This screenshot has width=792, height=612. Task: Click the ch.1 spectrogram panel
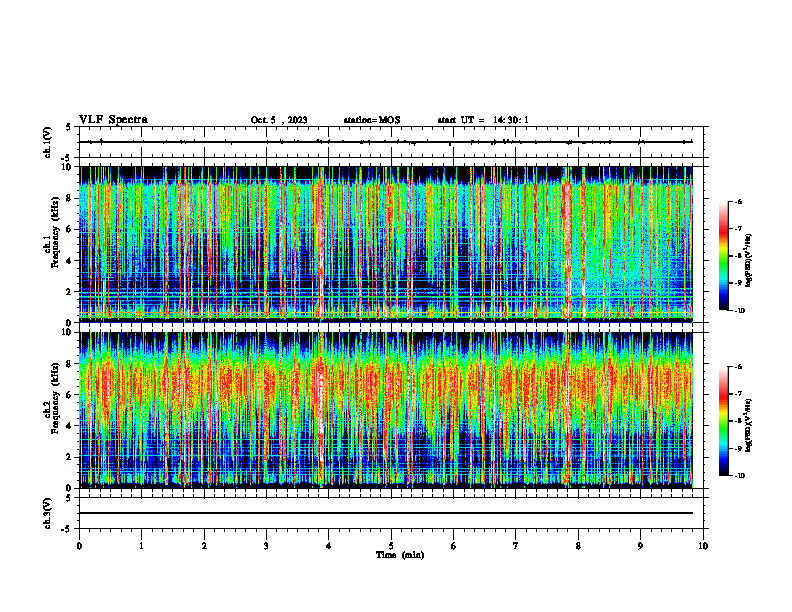(386, 244)
